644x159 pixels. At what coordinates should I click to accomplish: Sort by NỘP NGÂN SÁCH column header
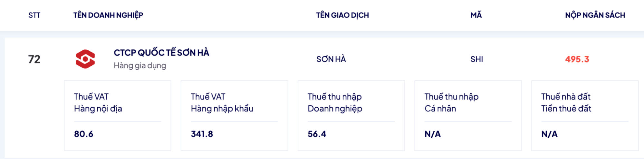coord(595,15)
